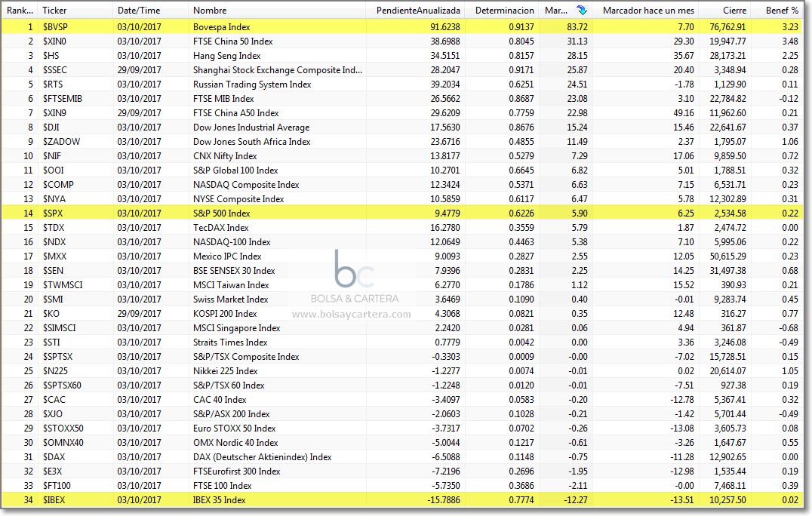812x516 pixels.
Task: Select the $FTSEMIB ticker
Action: pyautogui.click(x=63, y=99)
